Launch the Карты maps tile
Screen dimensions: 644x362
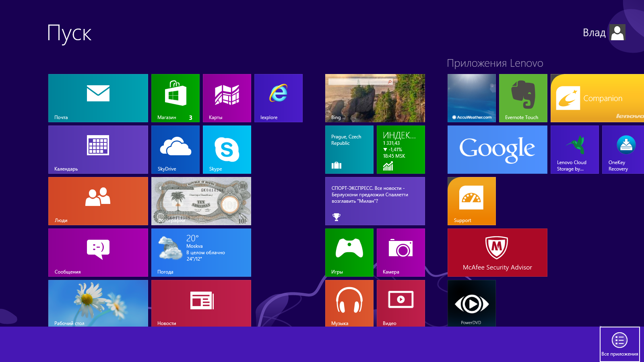coord(227,98)
